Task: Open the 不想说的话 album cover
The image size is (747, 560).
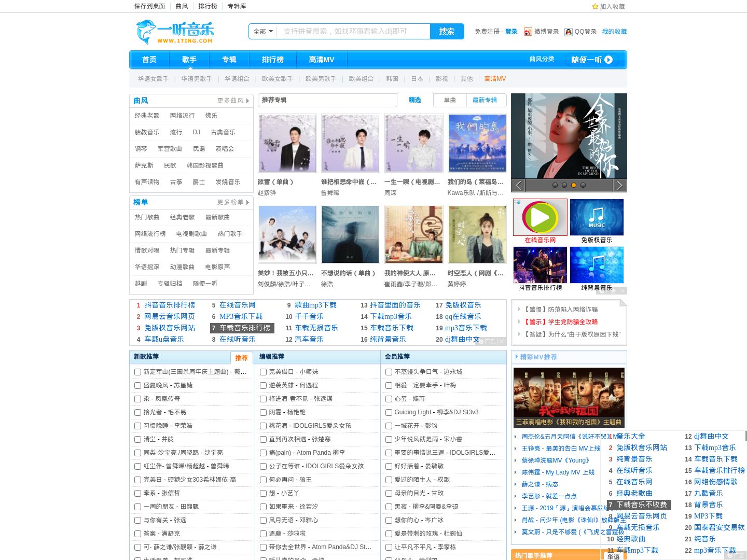Action: coord(351,234)
